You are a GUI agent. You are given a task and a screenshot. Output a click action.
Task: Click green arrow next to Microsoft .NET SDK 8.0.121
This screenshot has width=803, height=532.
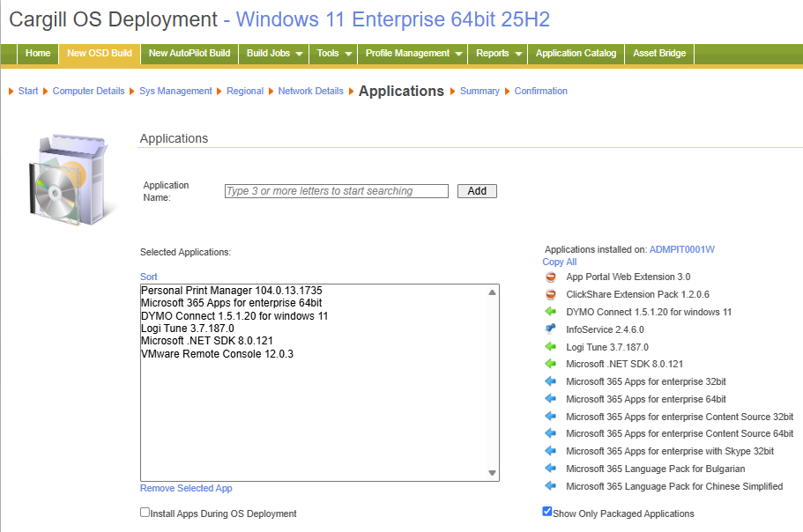click(x=551, y=364)
